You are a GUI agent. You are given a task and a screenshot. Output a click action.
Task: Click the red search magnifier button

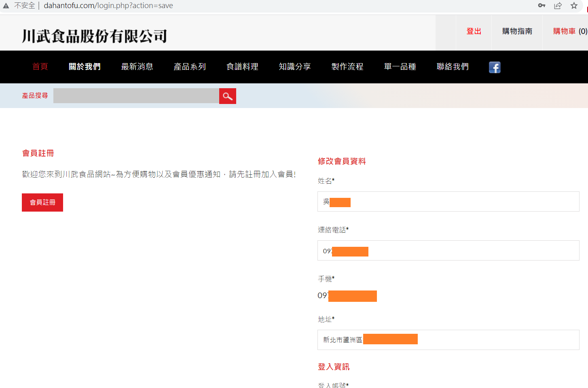[x=228, y=96]
